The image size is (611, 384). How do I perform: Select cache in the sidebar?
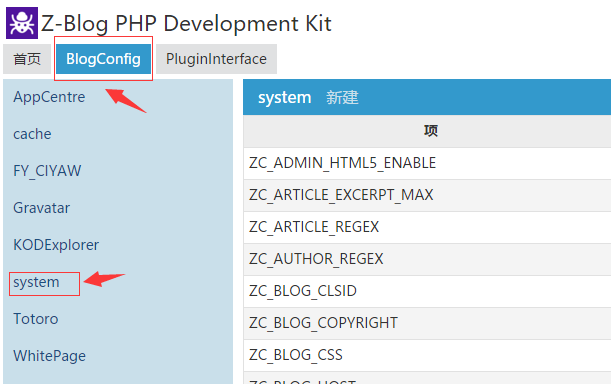tap(32, 134)
